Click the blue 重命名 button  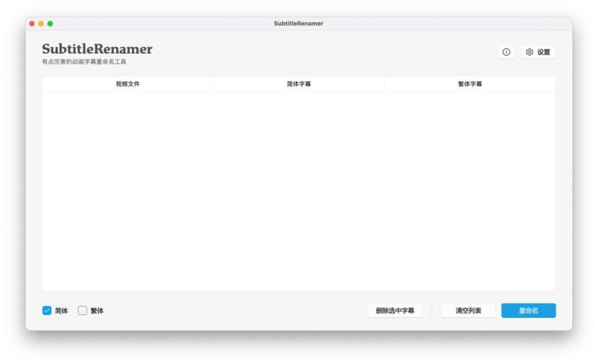click(x=528, y=311)
